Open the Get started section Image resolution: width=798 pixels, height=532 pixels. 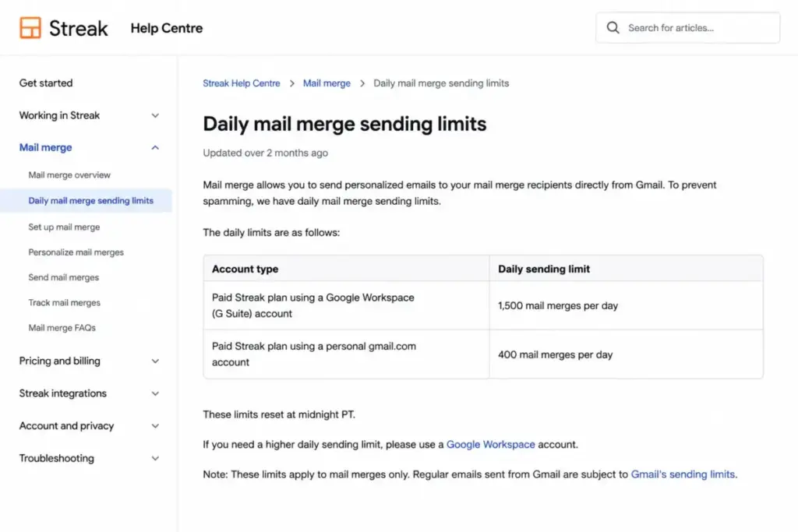point(46,83)
